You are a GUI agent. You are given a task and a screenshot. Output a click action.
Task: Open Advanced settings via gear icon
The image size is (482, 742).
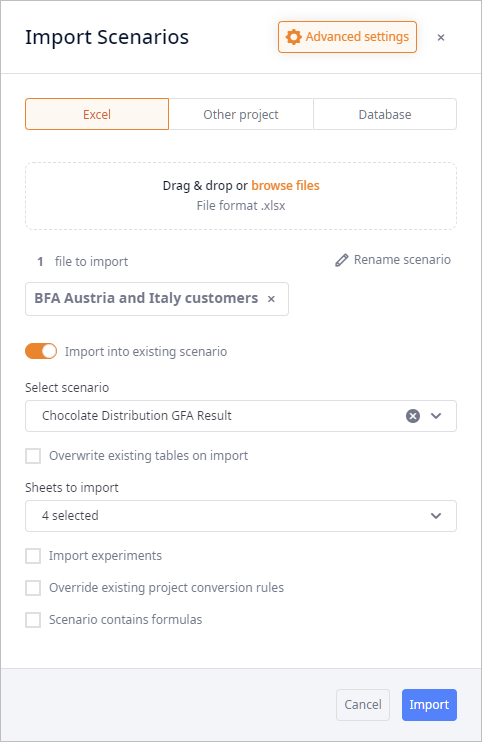coord(294,37)
